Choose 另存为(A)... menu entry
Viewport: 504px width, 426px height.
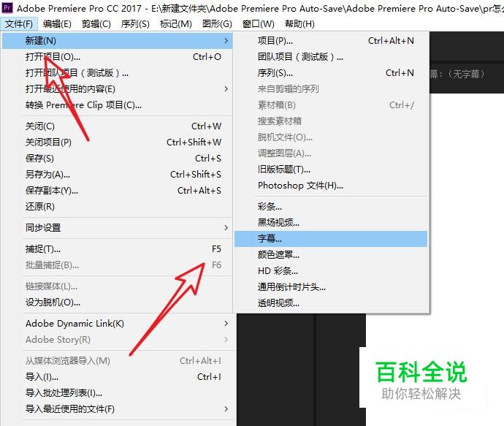tap(118, 175)
